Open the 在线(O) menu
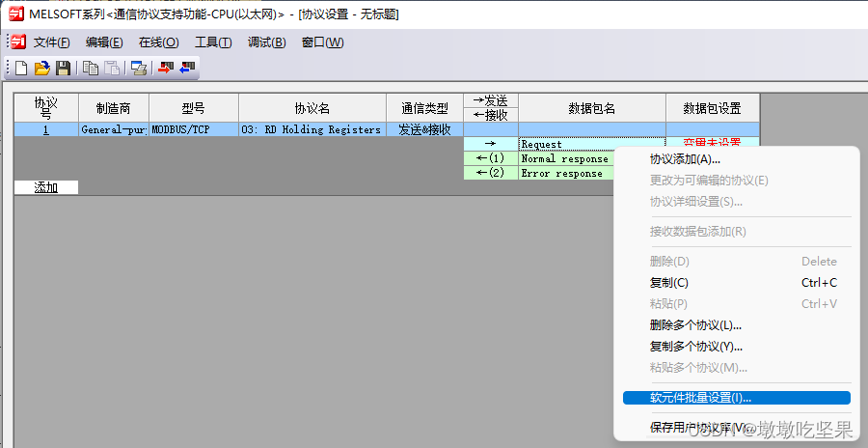 (x=159, y=42)
